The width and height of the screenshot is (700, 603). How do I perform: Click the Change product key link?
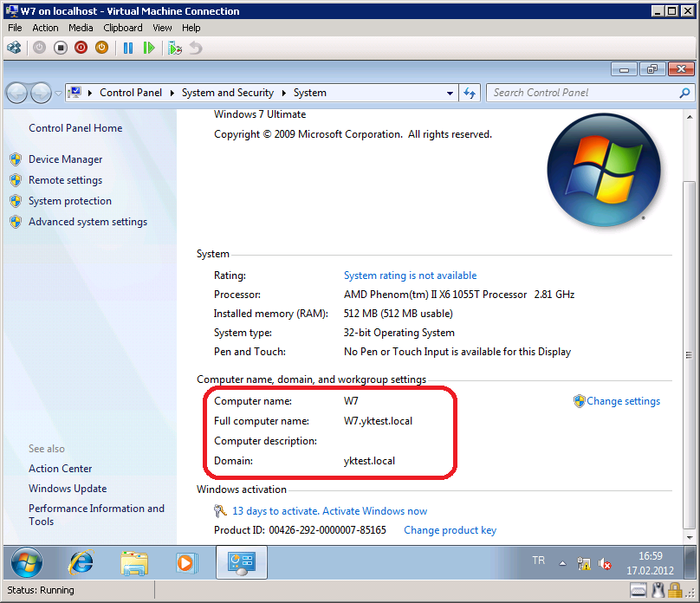[x=450, y=530]
